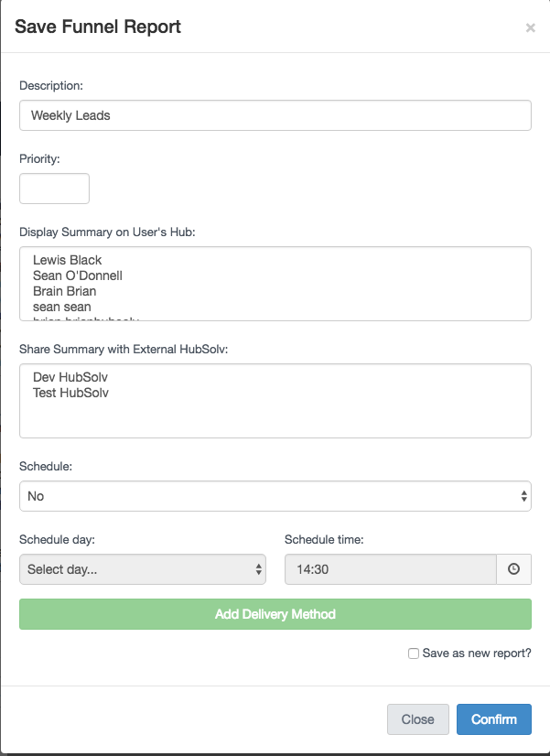Select Sean O'Donnell from the user list
Screen dimensions: 550x756
tap(80, 275)
